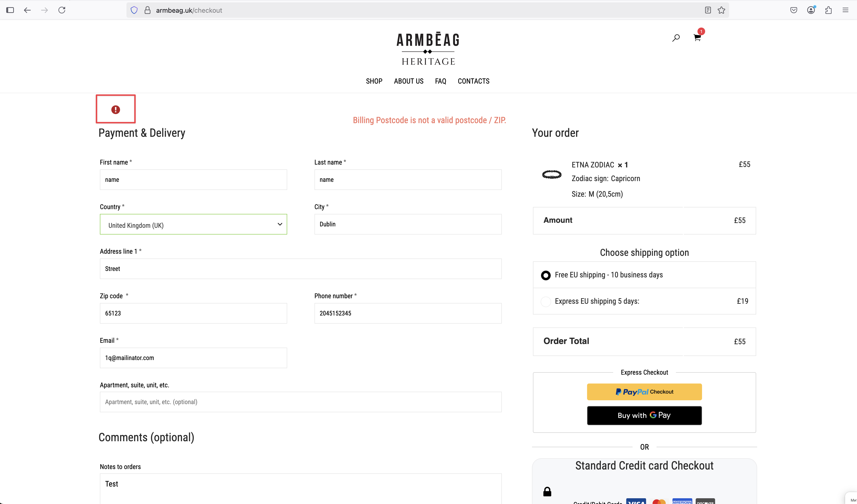
Task: Open the SHOP menu item
Action: 374,81
